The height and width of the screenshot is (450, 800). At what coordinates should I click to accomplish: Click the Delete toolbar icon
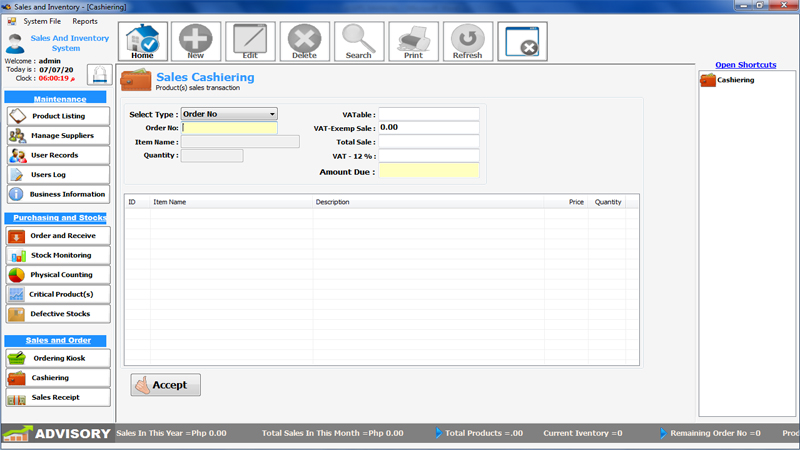pyautogui.click(x=304, y=42)
